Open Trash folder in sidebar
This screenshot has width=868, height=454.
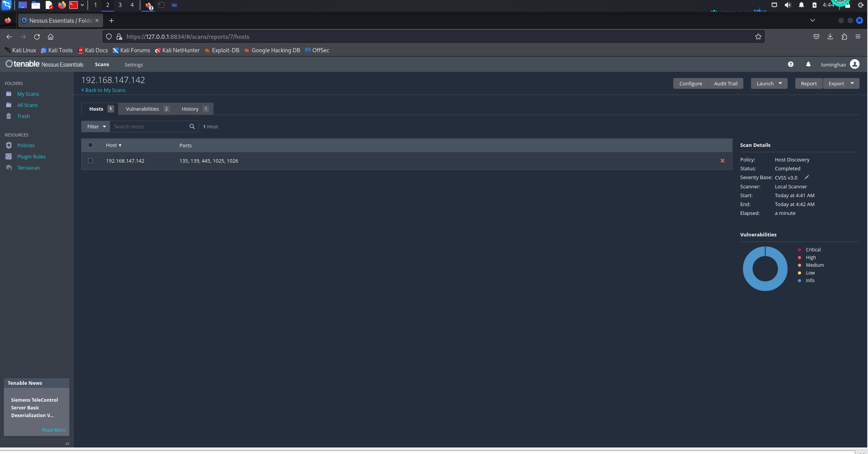(x=23, y=116)
